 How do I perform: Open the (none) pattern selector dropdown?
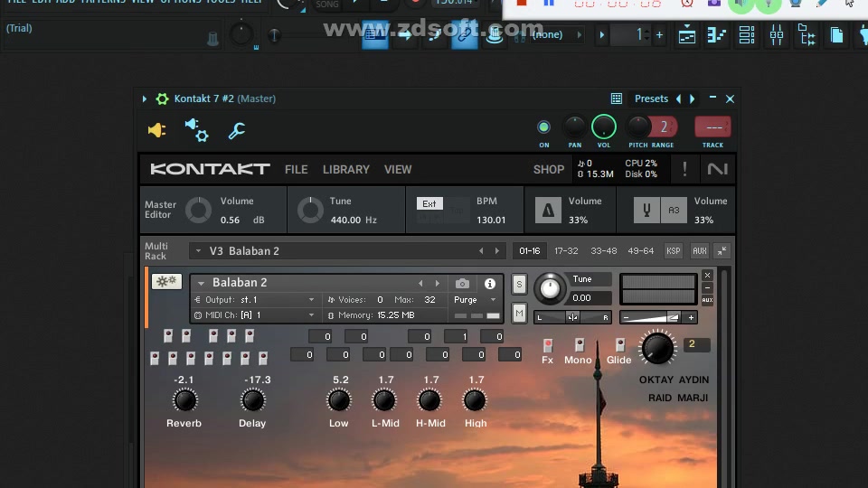pos(557,35)
